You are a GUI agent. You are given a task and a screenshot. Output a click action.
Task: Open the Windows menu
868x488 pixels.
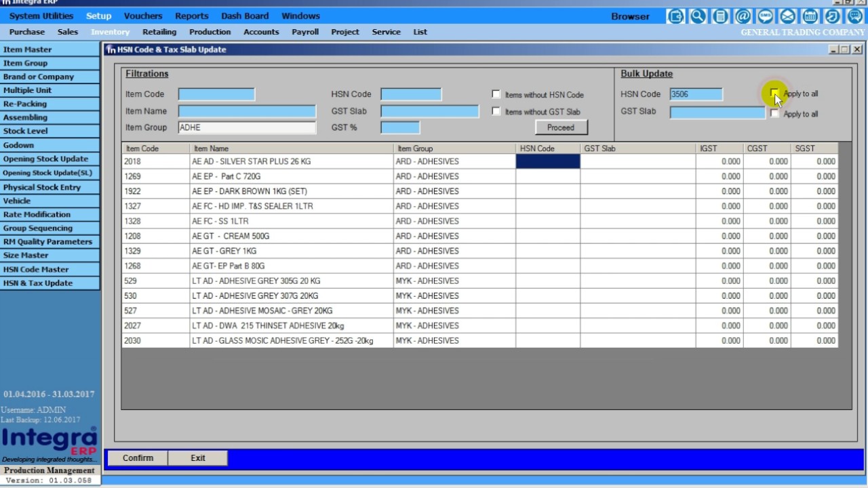tap(300, 16)
